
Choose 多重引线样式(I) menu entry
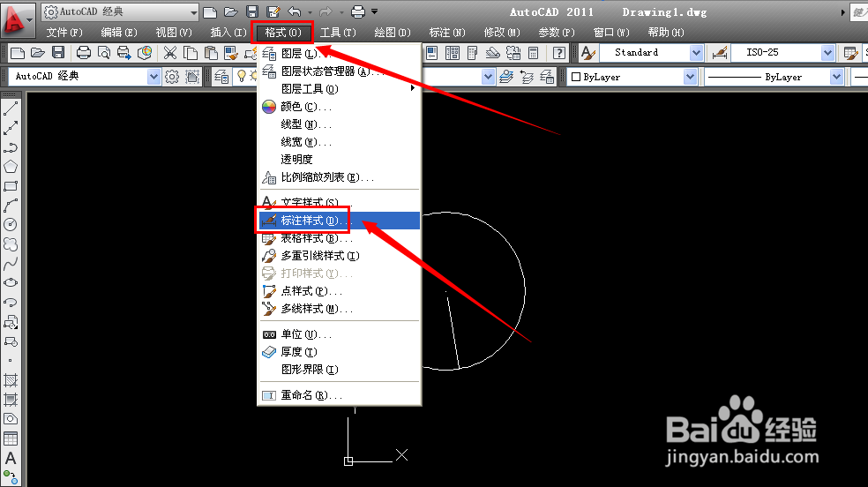(x=340, y=256)
